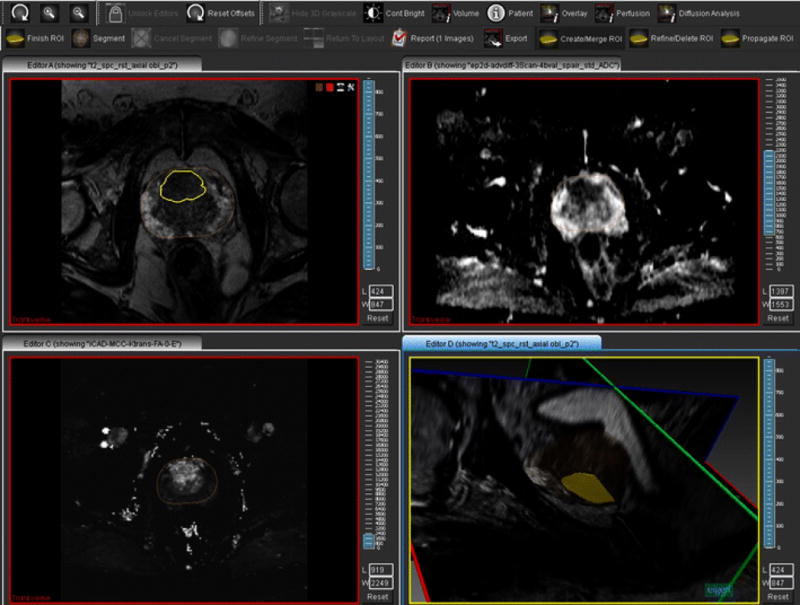The image size is (800, 605).
Task: Click the Finish ROI tool
Action: click(x=32, y=38)
